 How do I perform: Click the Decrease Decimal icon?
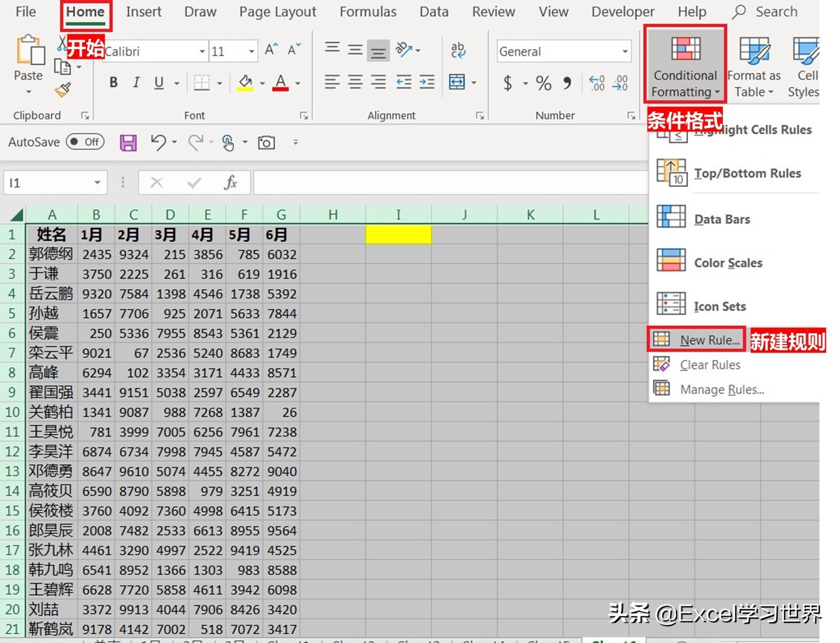(x=620, y=83)
